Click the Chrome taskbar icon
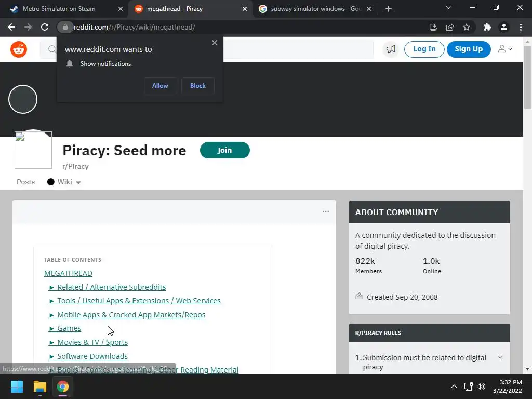 (63, 387)
